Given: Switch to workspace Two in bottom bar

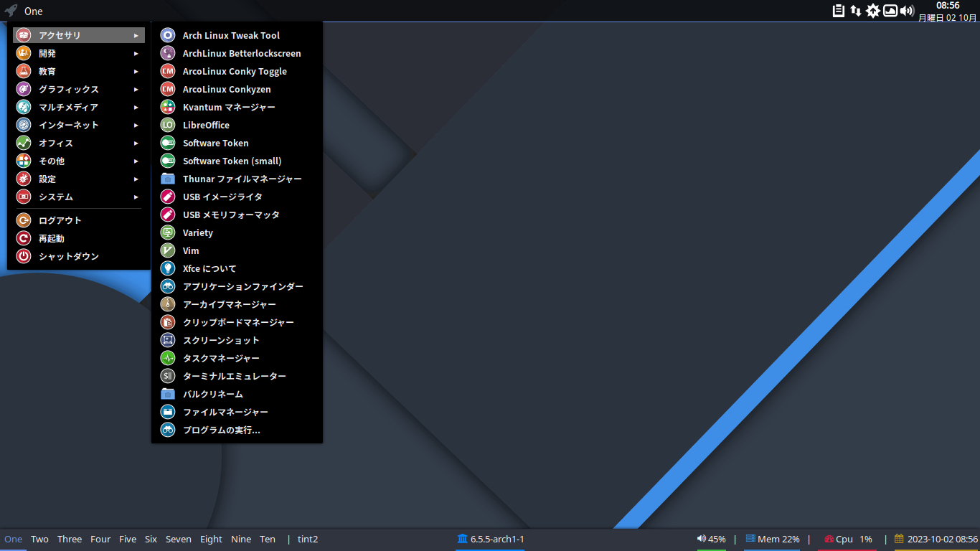Looking at the screenshot, I should click(x=39, y=539).
